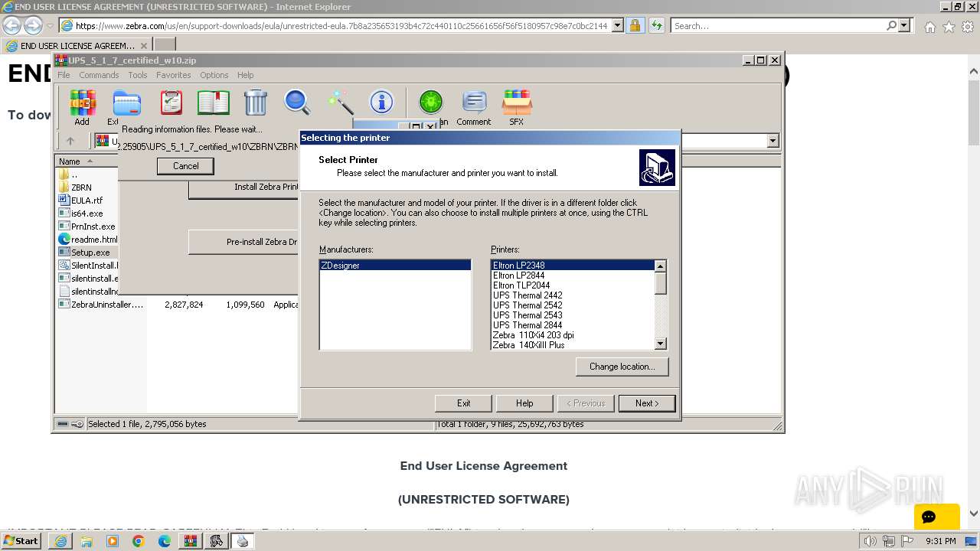This screenshot has height=551, width=980.
Task: Click the WinRAR Add archive icon
Action: coord(82,102)
